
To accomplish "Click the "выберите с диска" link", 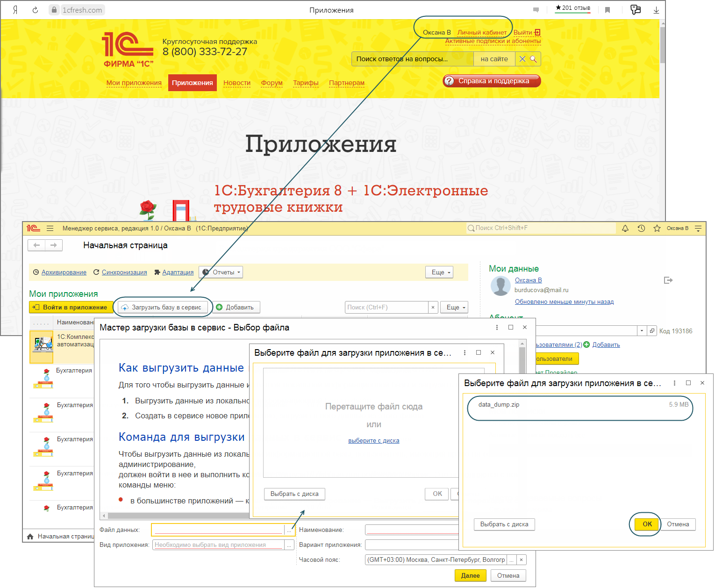I will point(373,440).
